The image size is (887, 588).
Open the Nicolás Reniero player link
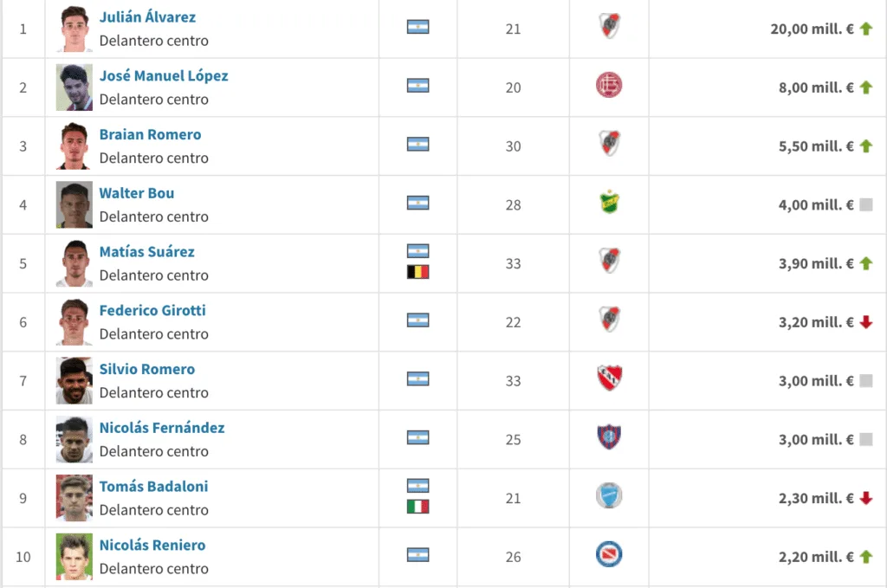(152, 545)
